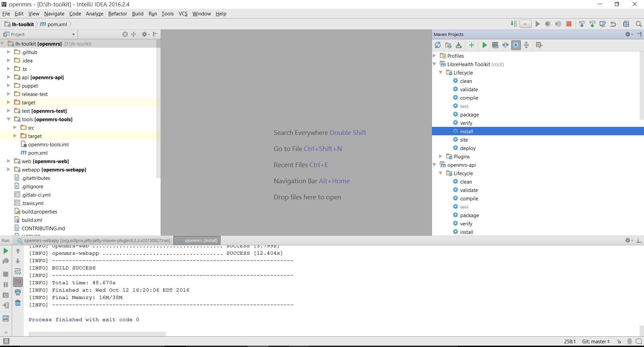Open the Refactor menu
The width and height of the screenshot is (644, 347).
pos(117,13)
